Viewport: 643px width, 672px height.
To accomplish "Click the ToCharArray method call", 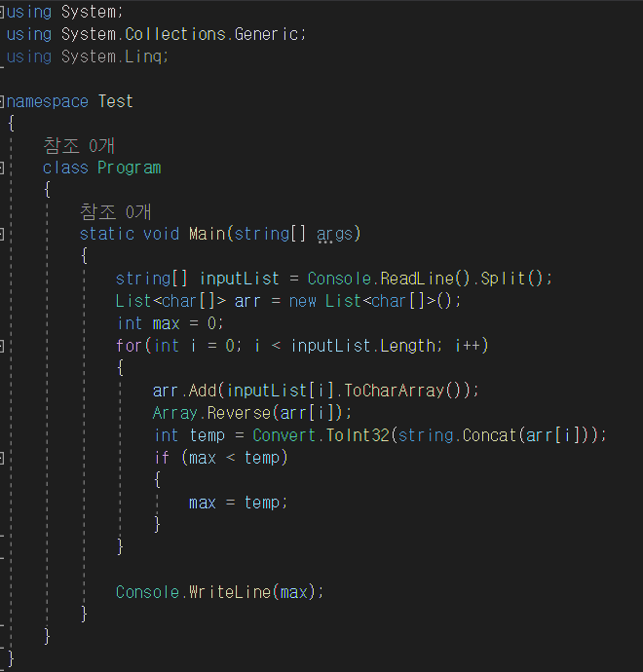I will tap(394, 391).
